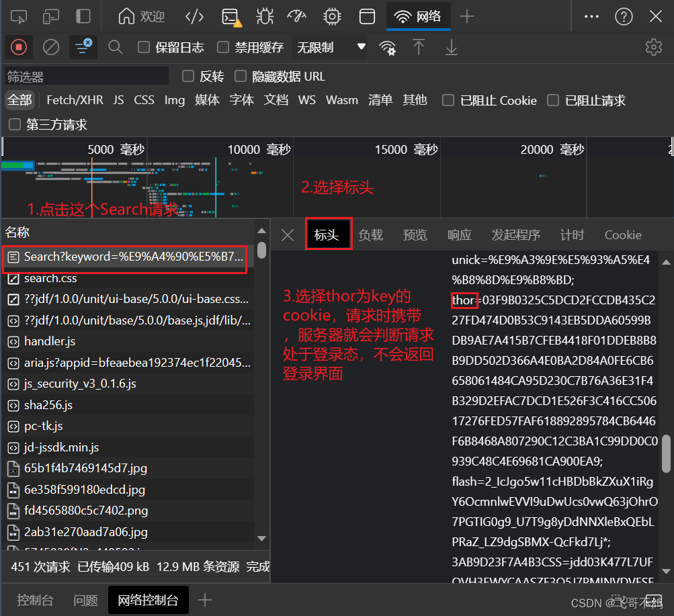Open the Sources bug icon panel
Viewport: 674px width, 616px height.
265,17
